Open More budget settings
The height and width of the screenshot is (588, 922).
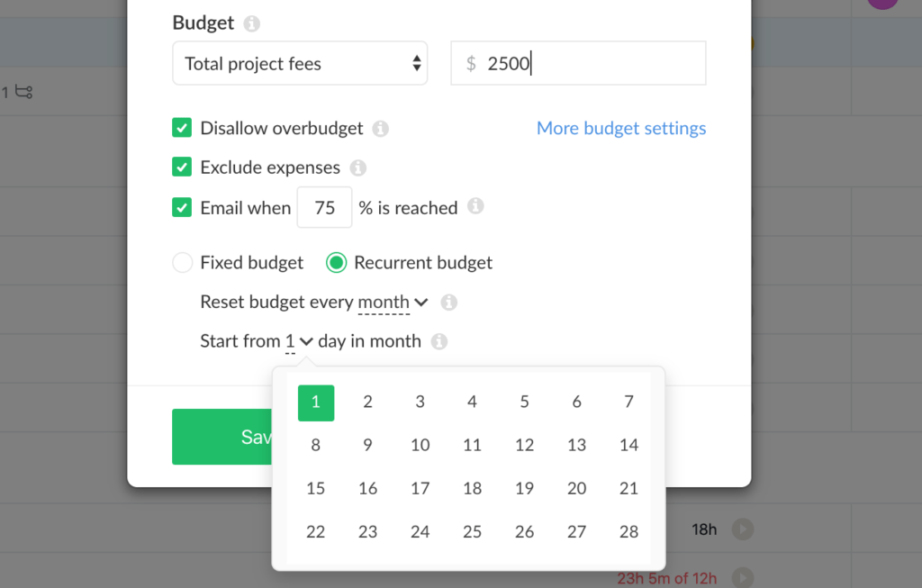coord(621,128)
